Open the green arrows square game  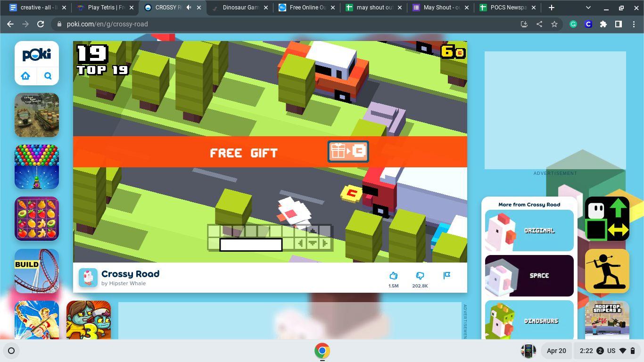607,219
